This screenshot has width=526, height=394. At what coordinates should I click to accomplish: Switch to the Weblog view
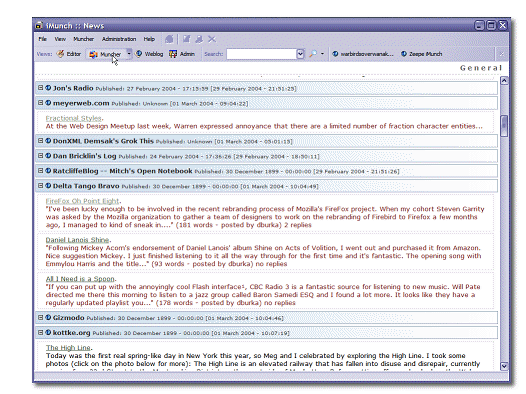(149, 54)
